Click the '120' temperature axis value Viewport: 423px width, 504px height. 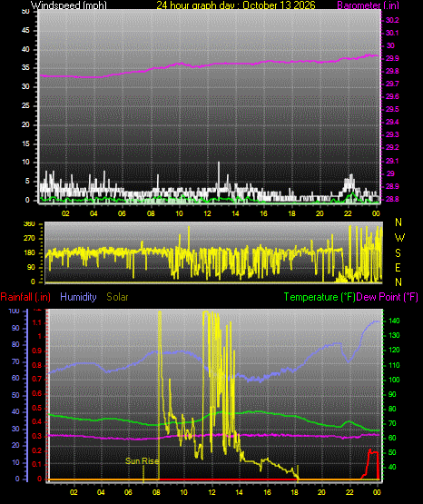[395, 350]
